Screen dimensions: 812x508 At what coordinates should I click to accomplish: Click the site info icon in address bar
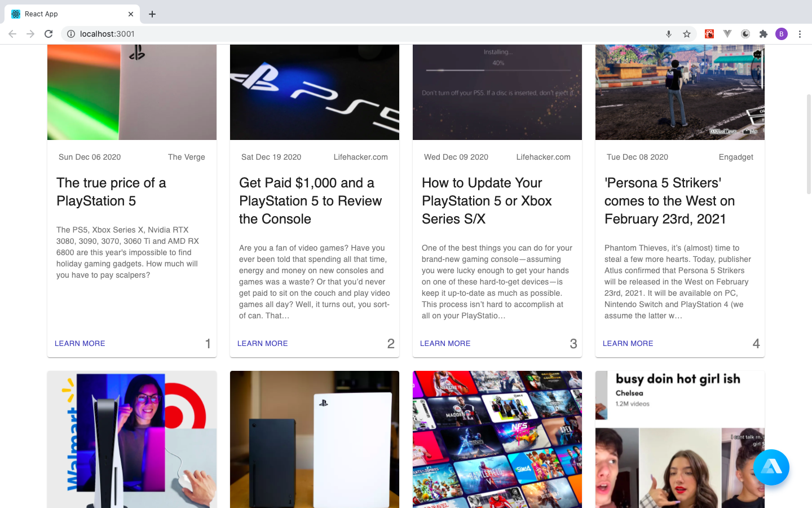pos(71,34)
